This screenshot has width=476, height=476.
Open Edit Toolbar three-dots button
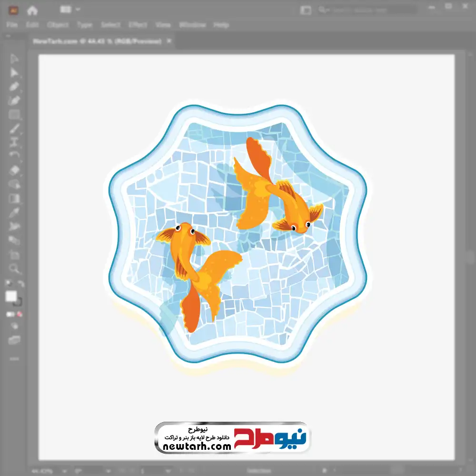(x=14, y=359)
